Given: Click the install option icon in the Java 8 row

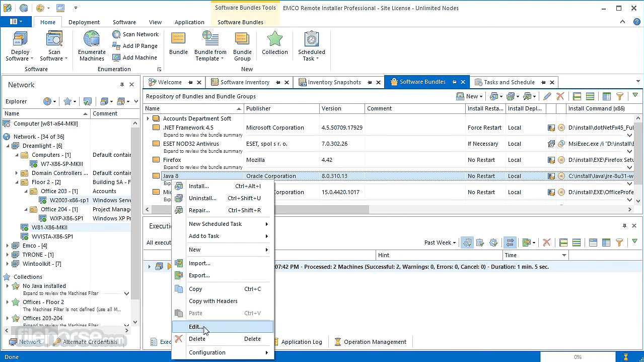Looking at the screenshot, I should (551, 176).
